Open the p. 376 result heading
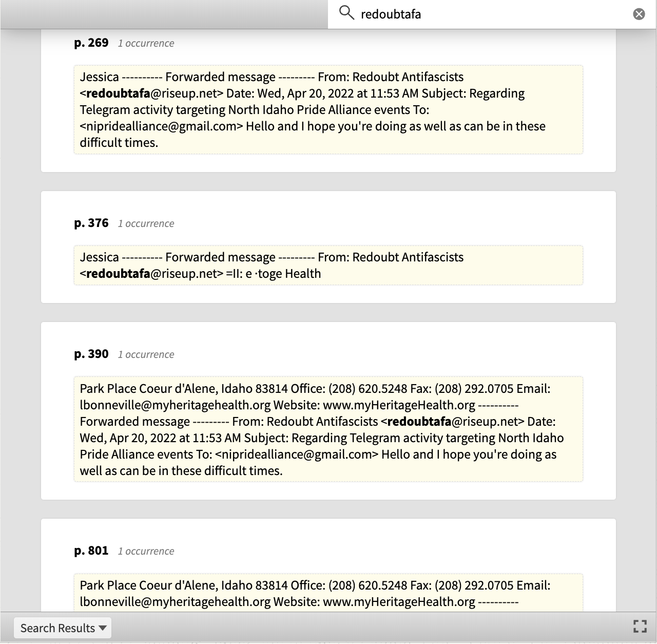This screenshot has width=657, height=644. pyautogui.click(x=91, y=223)
